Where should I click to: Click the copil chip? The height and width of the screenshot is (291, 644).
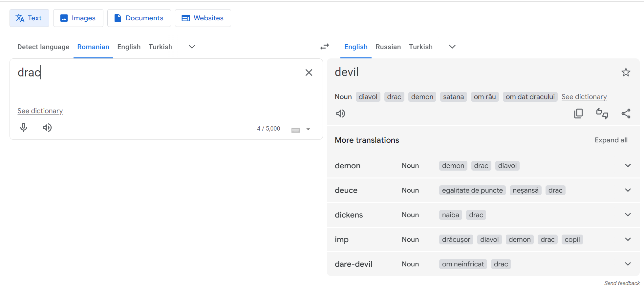(x=572, y=239)
